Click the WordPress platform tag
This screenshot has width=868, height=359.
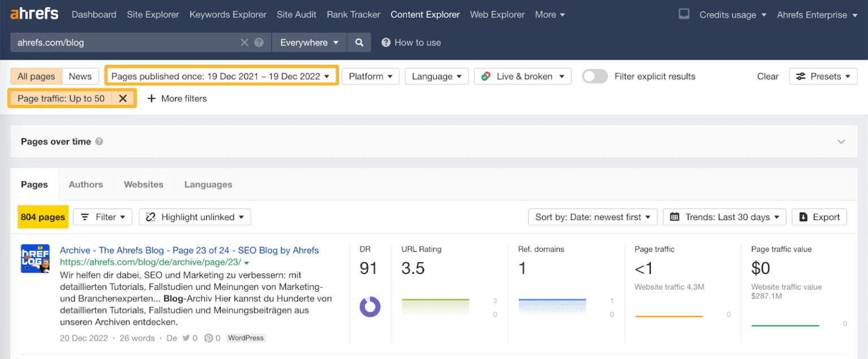coord(246,338)
